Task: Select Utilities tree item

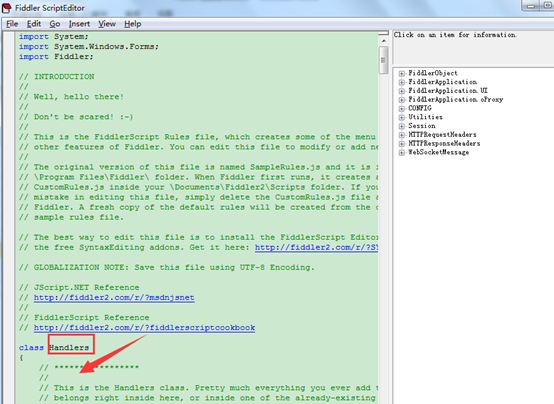Action: coord(425,117)
